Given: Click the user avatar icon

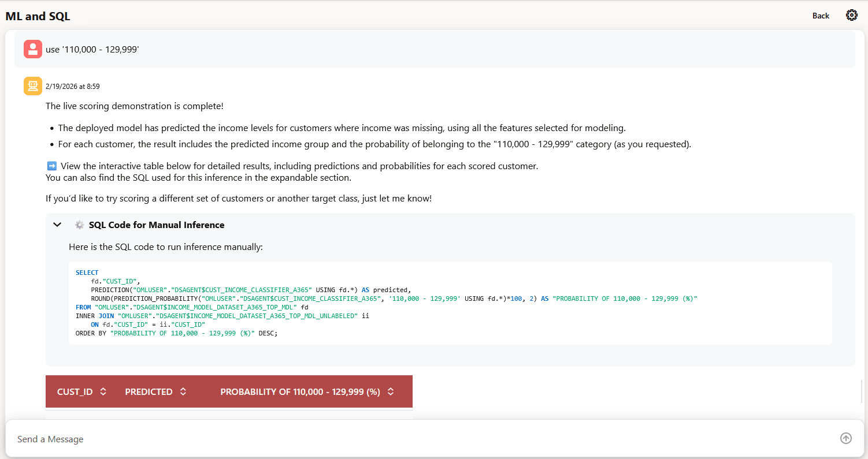Looking at the screenshot, I should pyautogui.click(x=33, y=49).
